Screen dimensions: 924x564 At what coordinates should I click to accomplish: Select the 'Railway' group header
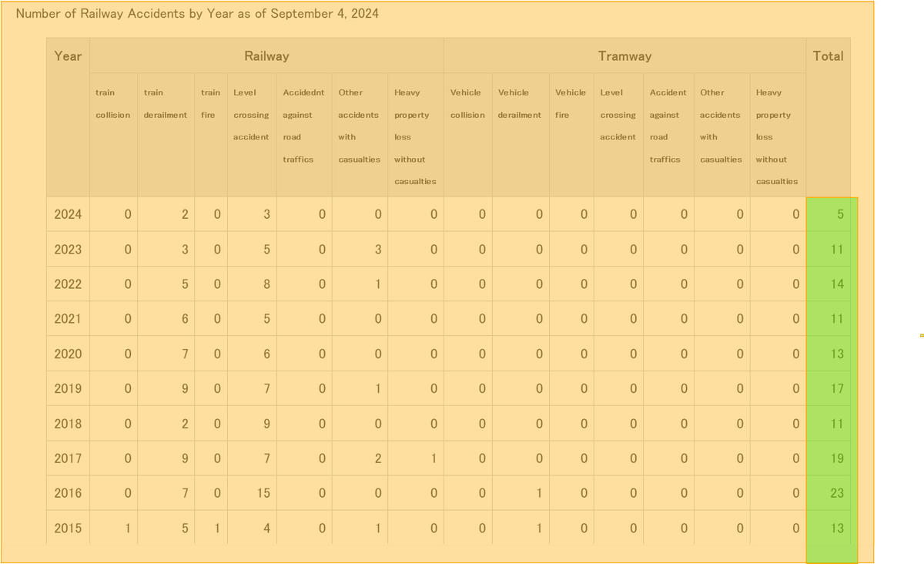pos(266,55)
